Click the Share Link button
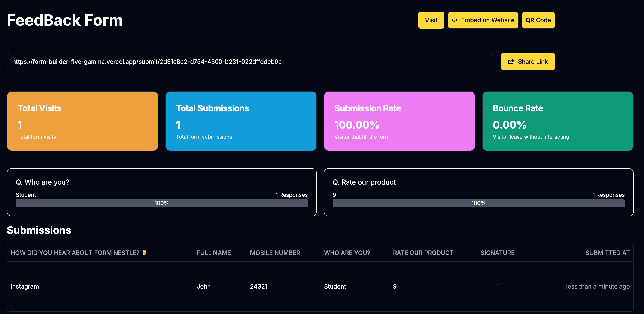 tap(528, 61)
